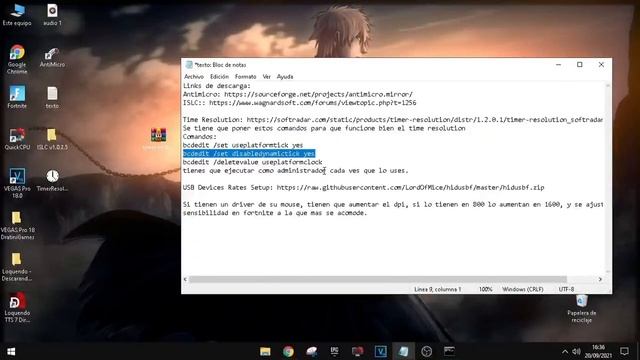640x360 pixels.
Task: Open File Explorer from the taskbar
Action: coord(265,351)
